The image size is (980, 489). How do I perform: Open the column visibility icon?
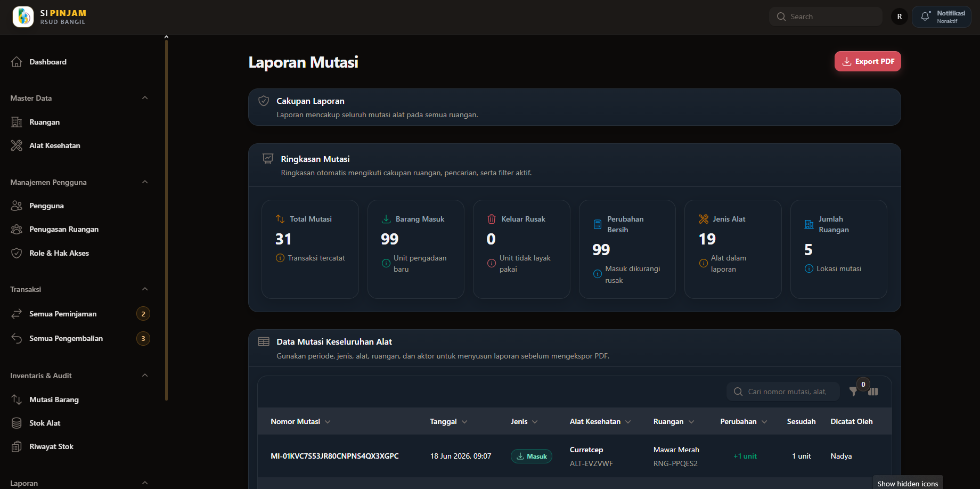click(x=873, y=392)
